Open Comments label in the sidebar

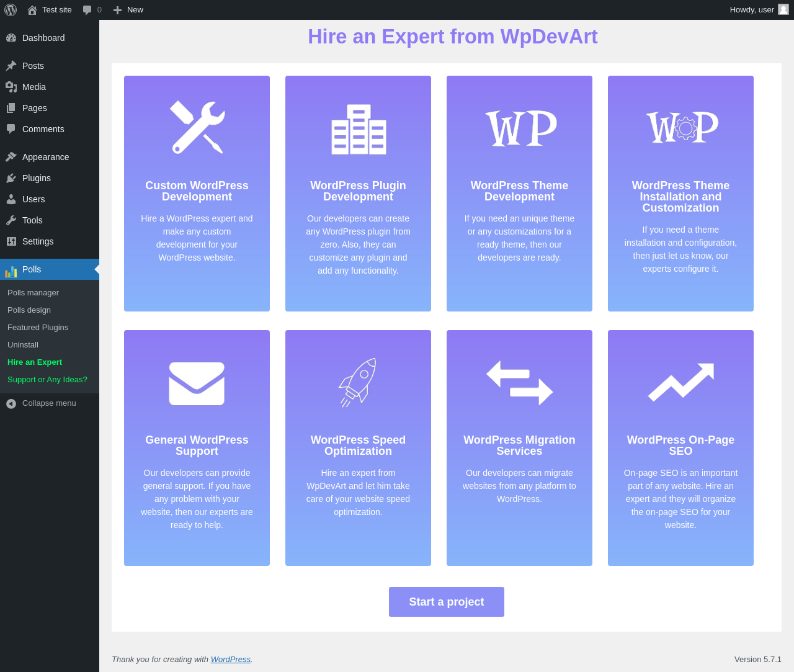coord(43,129)
